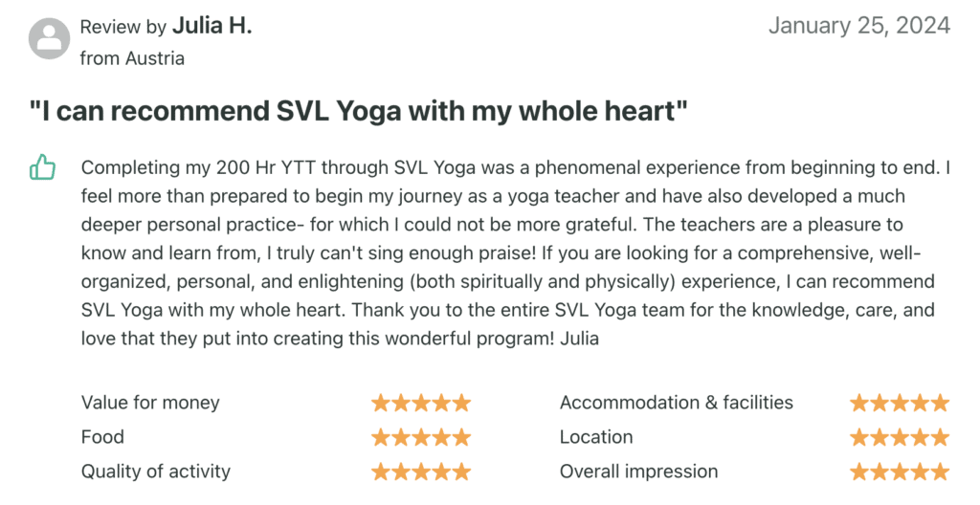Viewport: 980px width, 505px height.
Task: Click the 'Overall impression' label
Action: pyautogui.click(x=638, y=472)
